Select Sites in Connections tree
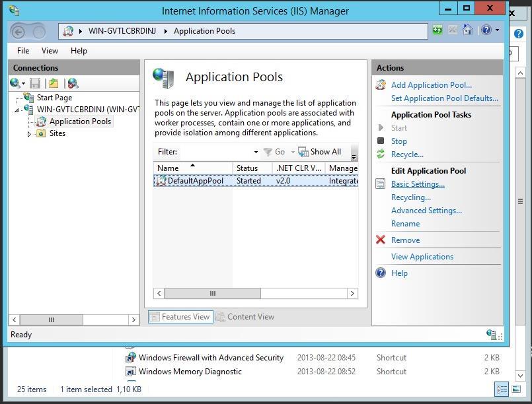Image resolution: width=532 pixels, height=404 pixels. tap(57, 133)
